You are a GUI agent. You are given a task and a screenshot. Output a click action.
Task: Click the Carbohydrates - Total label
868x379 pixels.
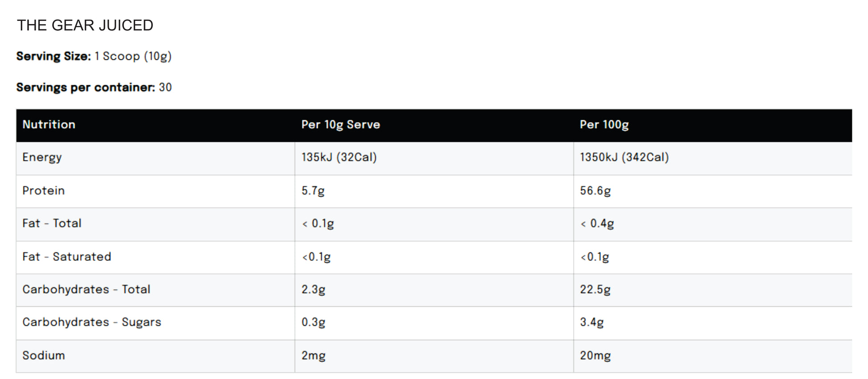click(87, 289)
